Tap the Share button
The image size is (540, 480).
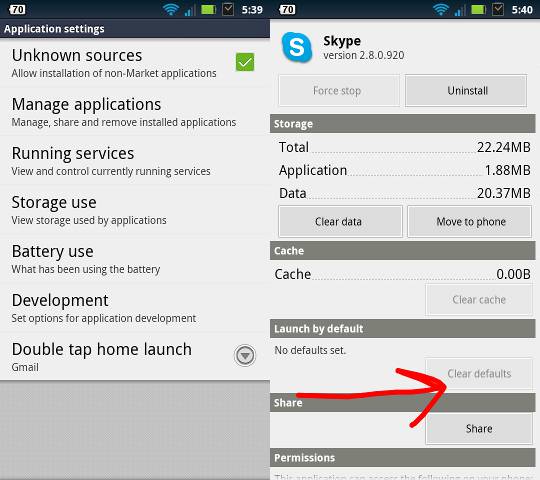[x=479, y=428]
